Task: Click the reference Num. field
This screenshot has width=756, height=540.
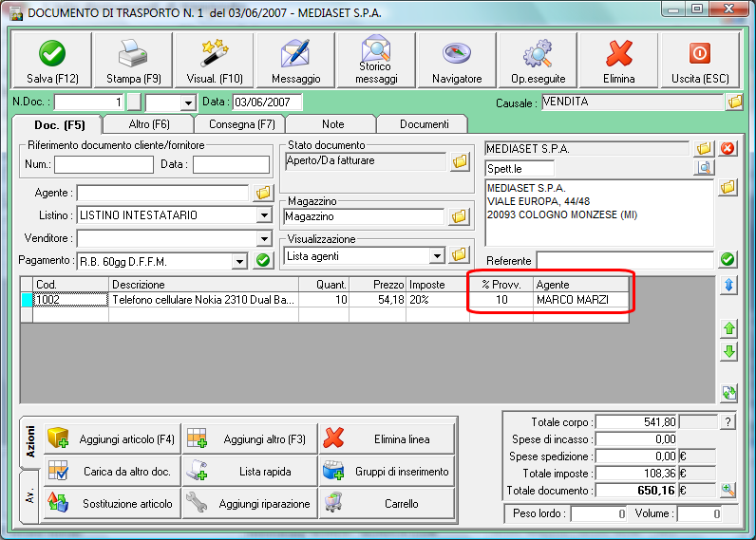Action: click(x=104, y=164)
